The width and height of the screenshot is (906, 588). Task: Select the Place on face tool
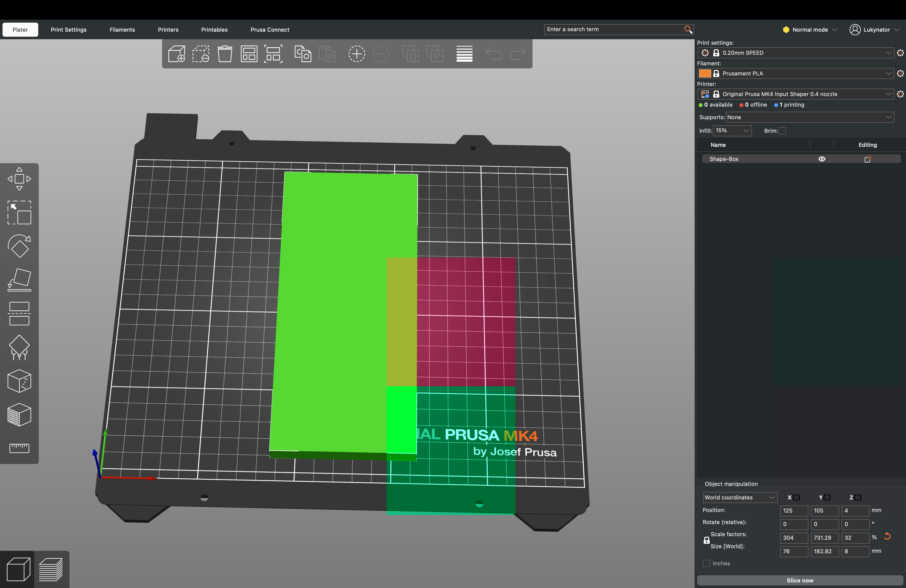[19, 280]
